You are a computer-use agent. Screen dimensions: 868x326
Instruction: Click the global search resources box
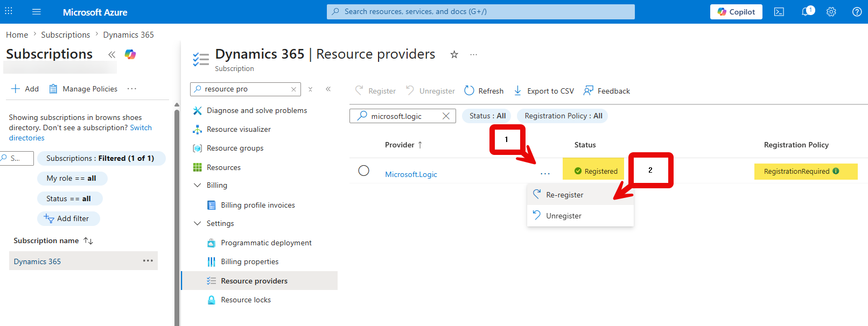[480, 11]
